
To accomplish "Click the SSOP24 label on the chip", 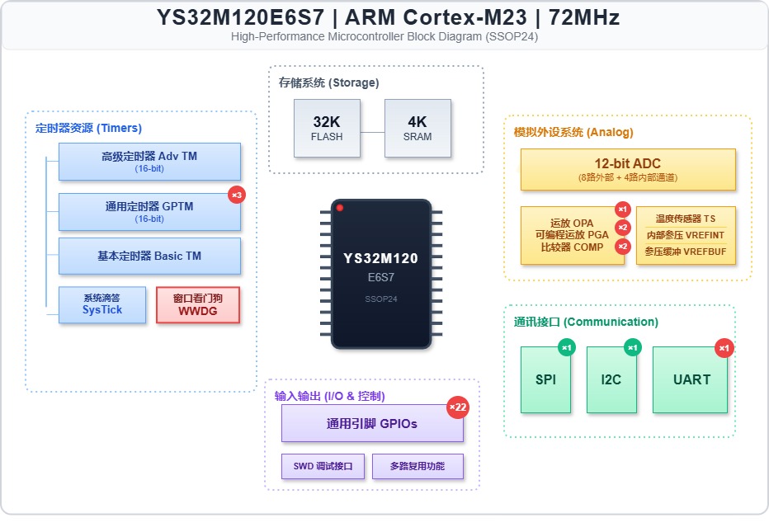I will 381,299.
